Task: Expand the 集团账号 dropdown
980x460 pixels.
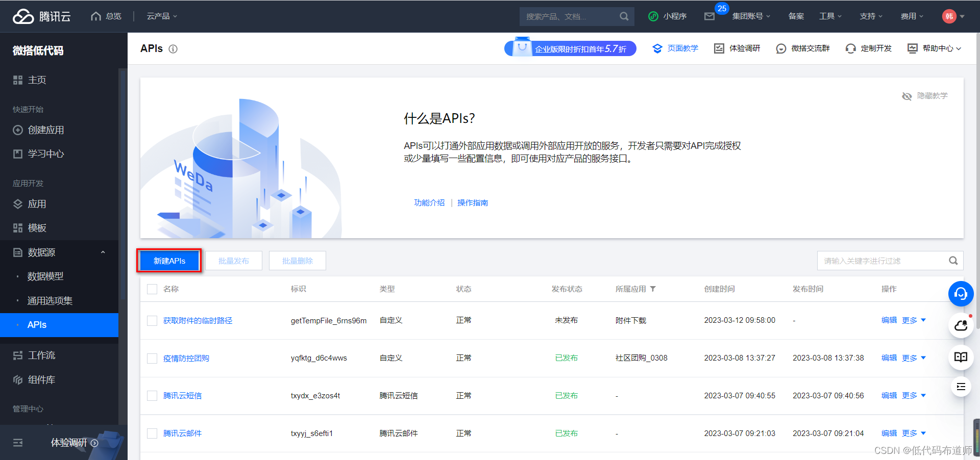Action: point(751,16)
